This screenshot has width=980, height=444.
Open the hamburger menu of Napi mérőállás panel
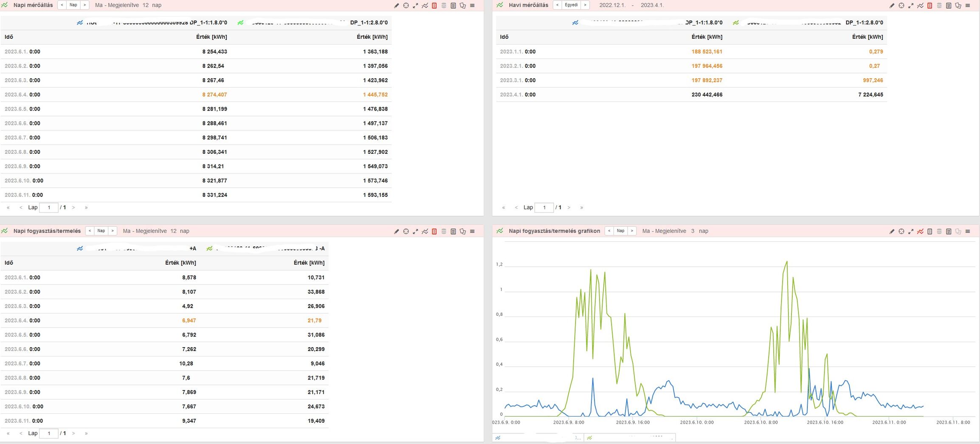(x=472, y=6)
